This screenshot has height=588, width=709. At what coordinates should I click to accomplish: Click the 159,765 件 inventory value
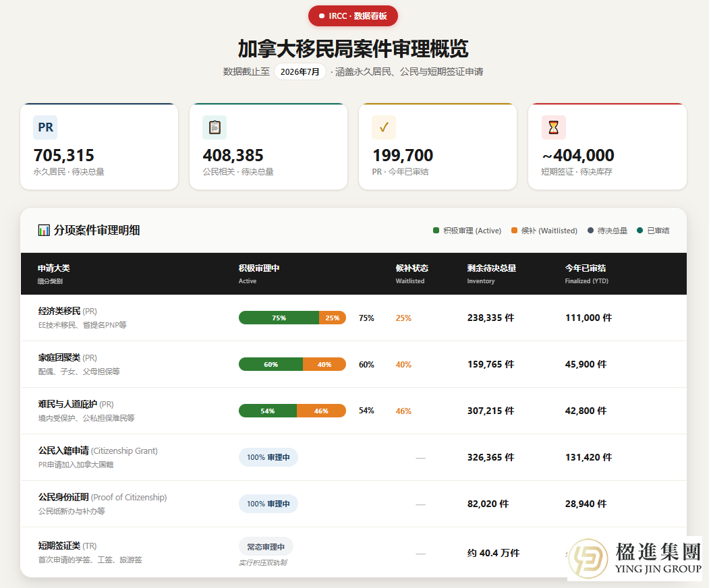(490, 364)
